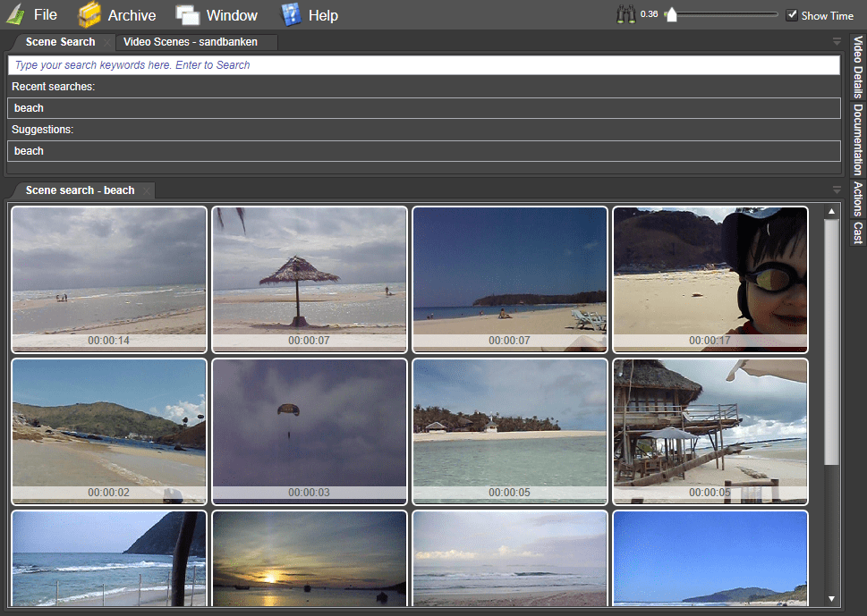Viewport: 867px width, 616px height.
Task: Select the suggestion 'beach'
Action: click(x=423, y=151)
